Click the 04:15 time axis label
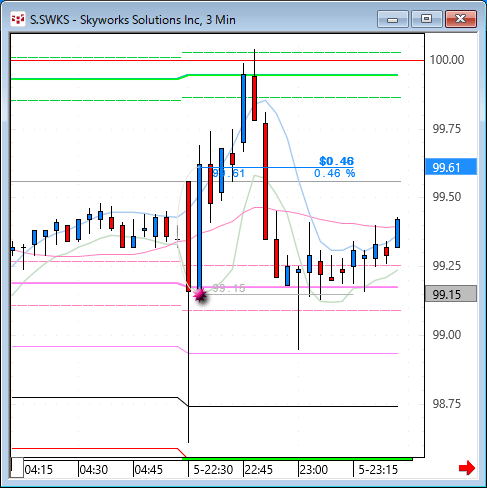487x488 pixels. coord(39,470)
